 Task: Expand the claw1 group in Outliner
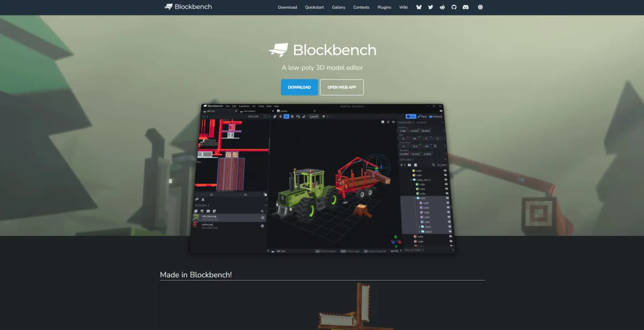point(419,227)
